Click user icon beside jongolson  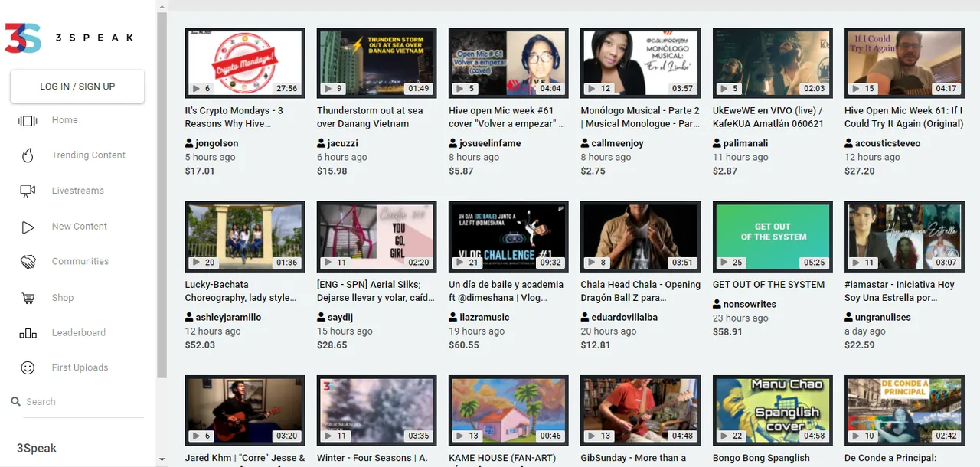coord(189,143)
